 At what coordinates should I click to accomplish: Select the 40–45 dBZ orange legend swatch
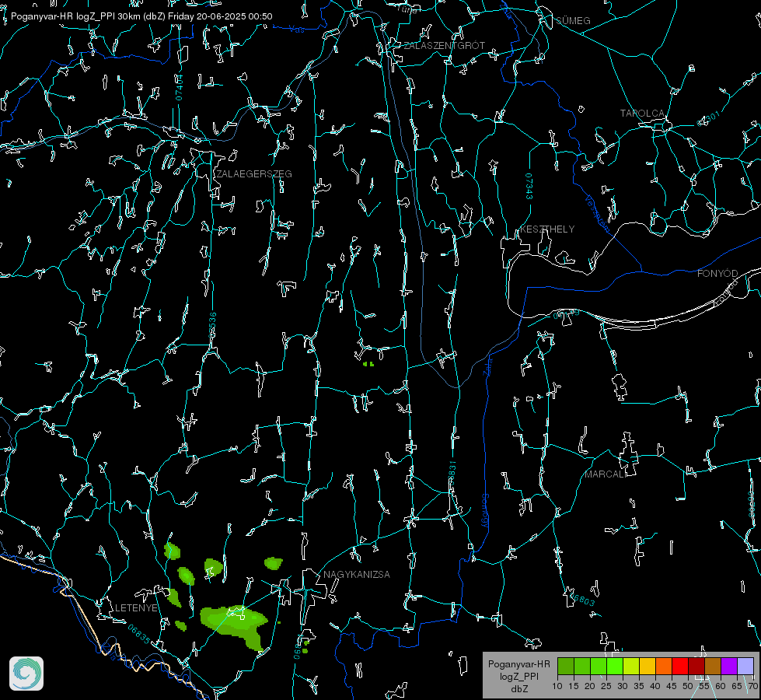coord(664,666)
